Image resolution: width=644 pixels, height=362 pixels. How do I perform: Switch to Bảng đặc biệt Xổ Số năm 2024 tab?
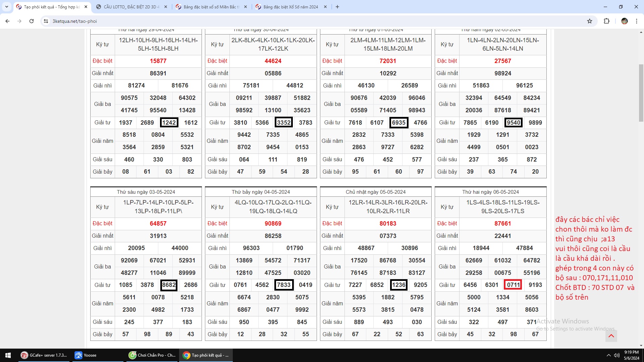point(290,7)
